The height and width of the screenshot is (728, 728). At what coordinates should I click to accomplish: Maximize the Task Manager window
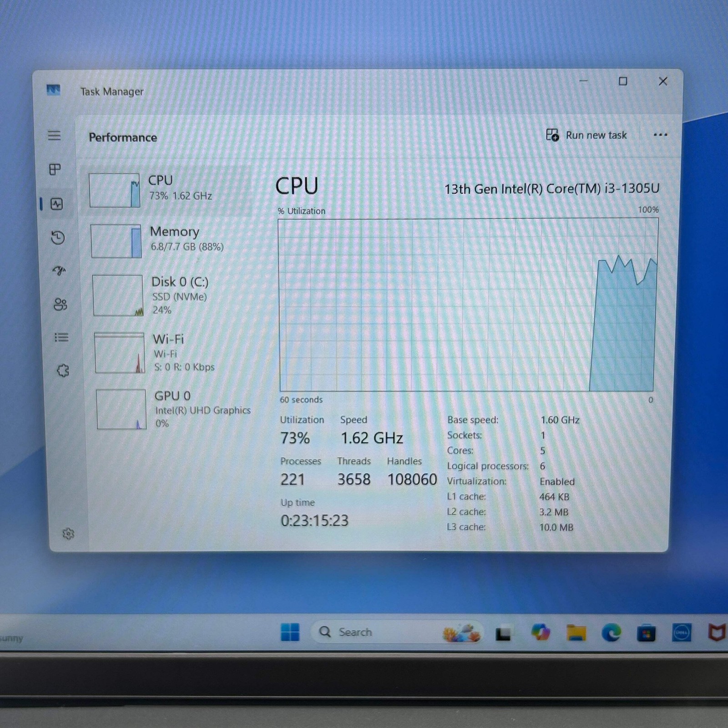623,81
